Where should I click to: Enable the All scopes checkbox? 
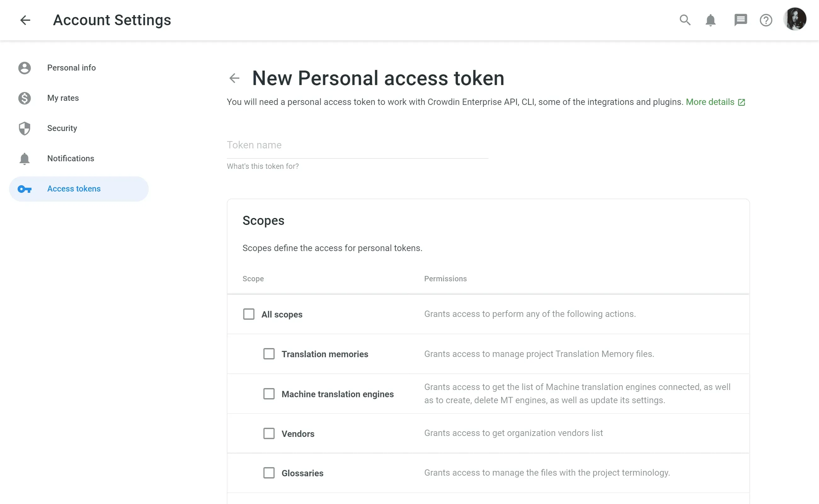click(x=249, y=314)
